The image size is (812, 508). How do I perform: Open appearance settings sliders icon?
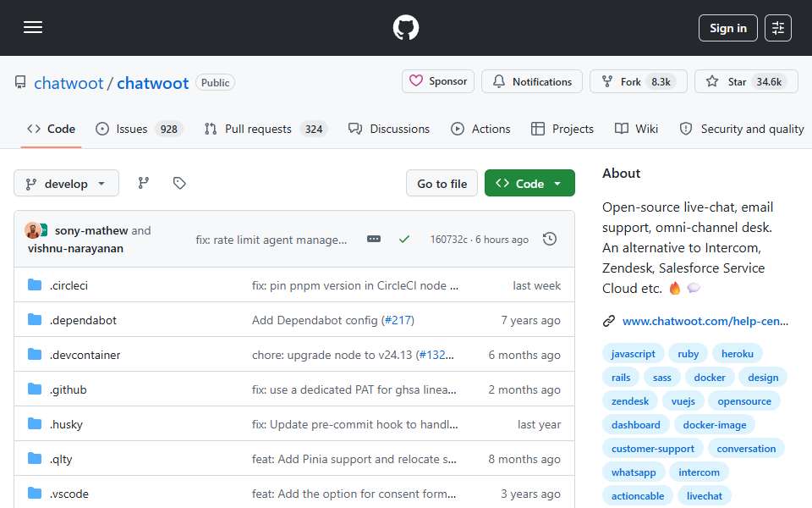tap(778, 28)
